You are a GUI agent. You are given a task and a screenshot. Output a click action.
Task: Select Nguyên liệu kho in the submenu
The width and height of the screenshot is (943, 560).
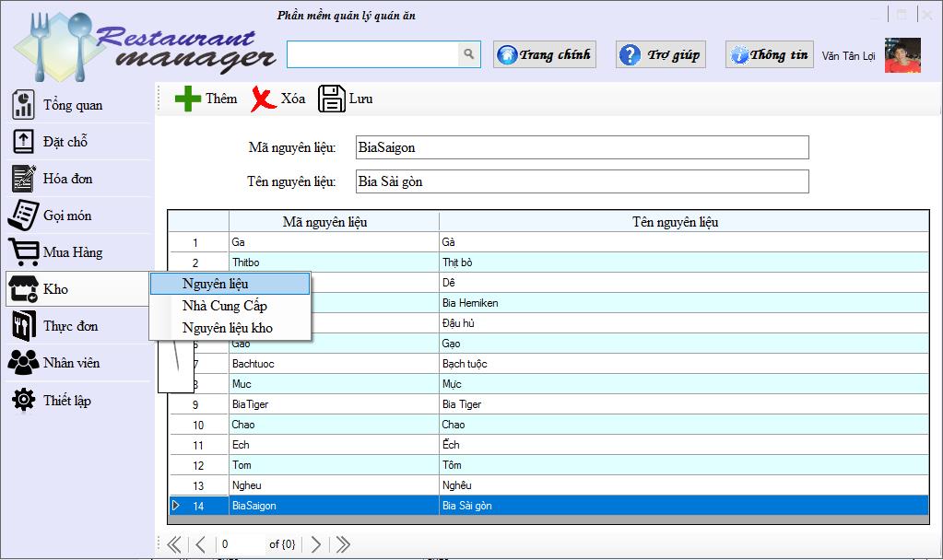[230, 328]
